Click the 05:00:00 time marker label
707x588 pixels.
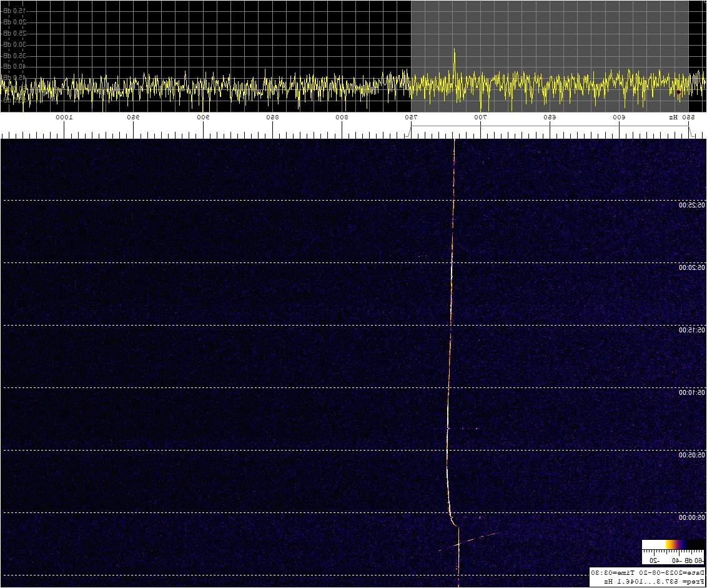pyautogui.click(x=692, y=517)
